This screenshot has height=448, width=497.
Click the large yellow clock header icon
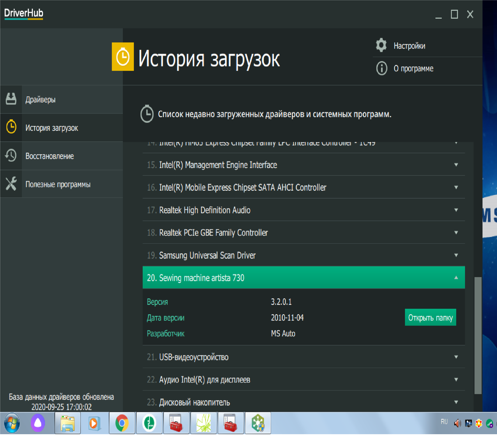[x=123, y=57]
